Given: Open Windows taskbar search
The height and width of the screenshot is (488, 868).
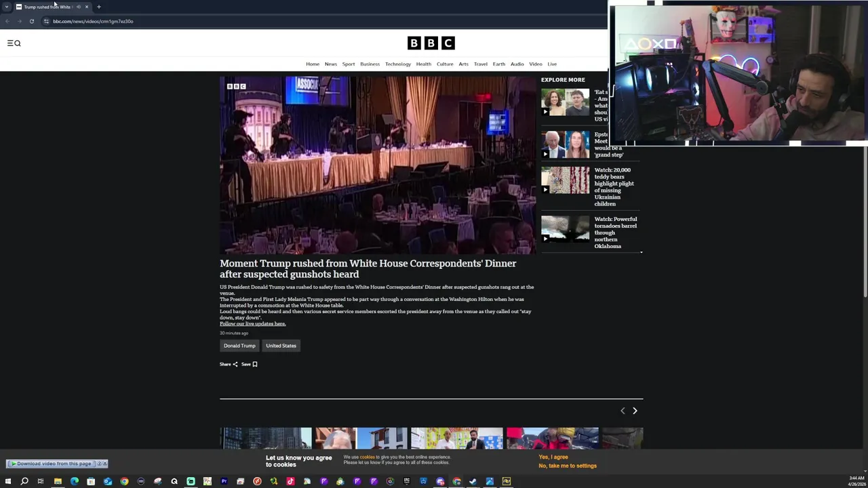Looking at the screenshot, I should point(24,481).
